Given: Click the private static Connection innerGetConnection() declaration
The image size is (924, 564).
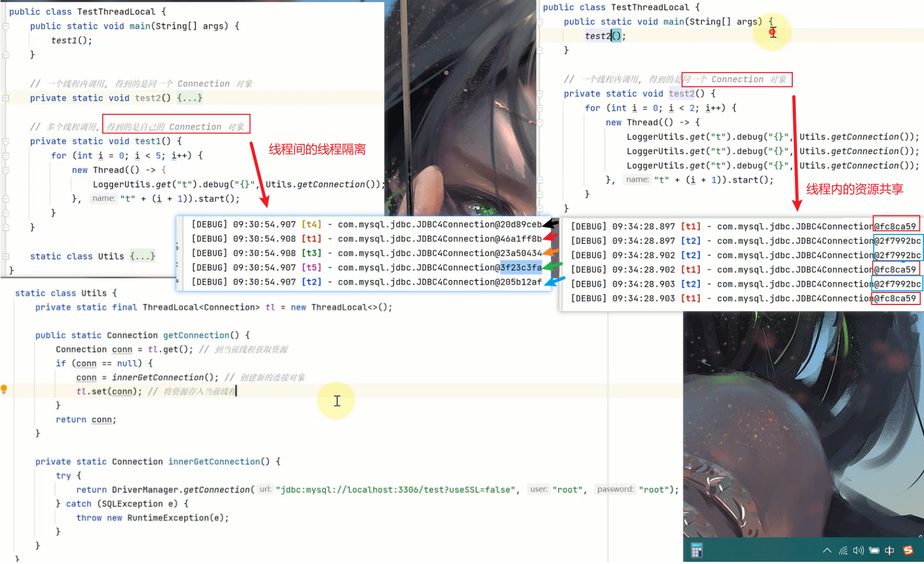Looking at the screenshot, I should click(158, 462).
